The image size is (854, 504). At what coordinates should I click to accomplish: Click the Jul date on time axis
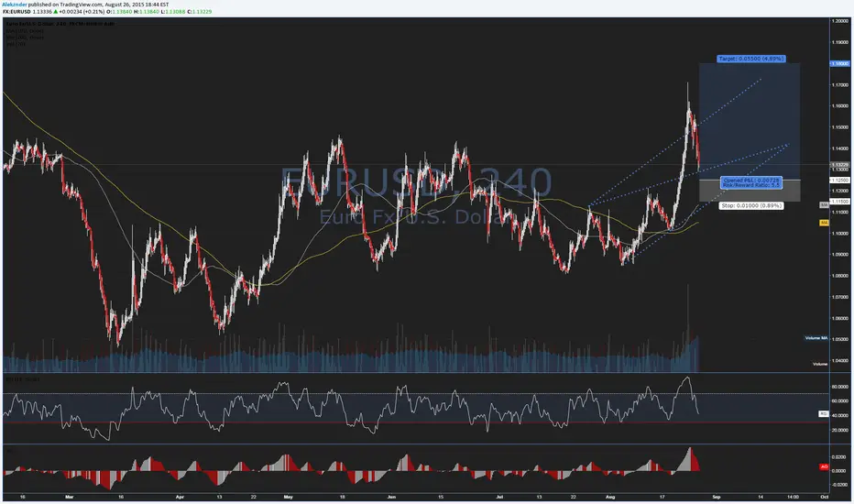tap(498, 497)
